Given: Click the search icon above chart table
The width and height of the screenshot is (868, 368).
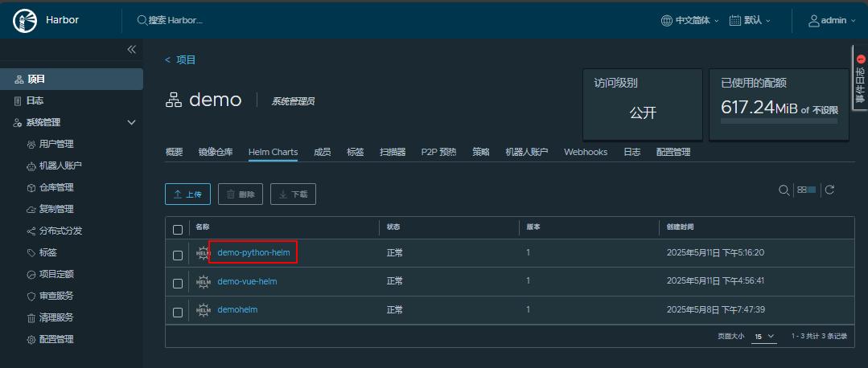Looking at the screenshot, I should 784,190.
